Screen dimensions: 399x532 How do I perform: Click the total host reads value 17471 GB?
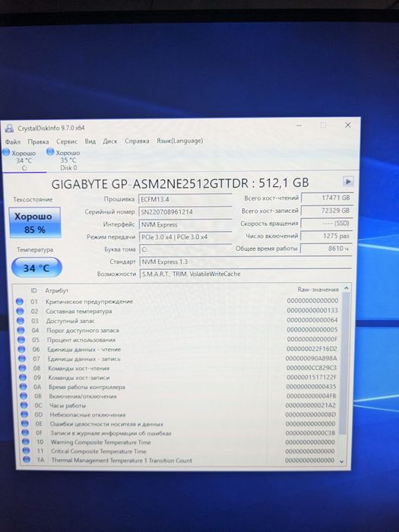326,198
